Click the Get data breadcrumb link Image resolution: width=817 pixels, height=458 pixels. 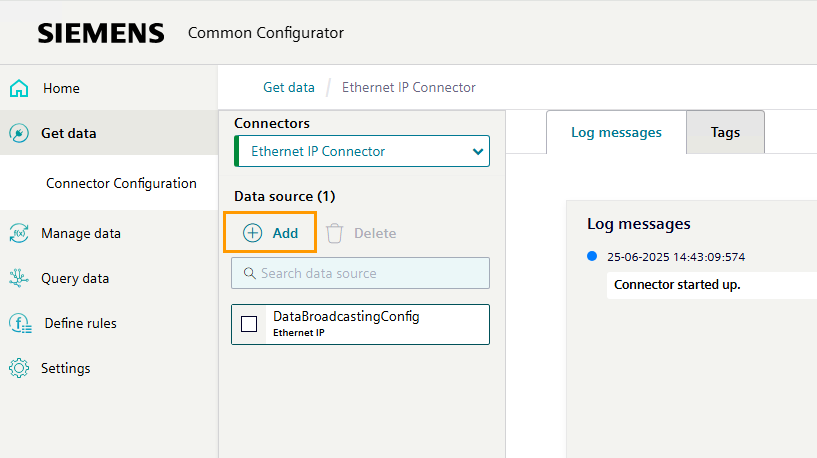(289, 88)
